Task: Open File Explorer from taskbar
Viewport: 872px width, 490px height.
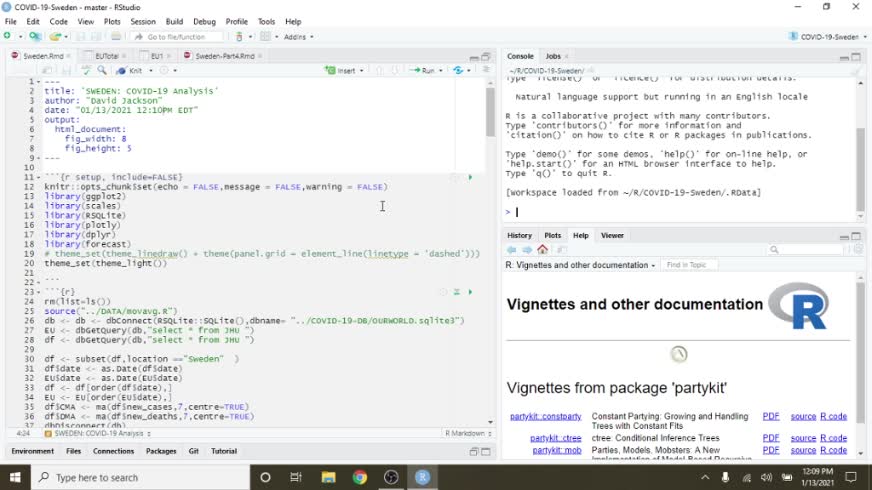Action: [x=328, y=477]
